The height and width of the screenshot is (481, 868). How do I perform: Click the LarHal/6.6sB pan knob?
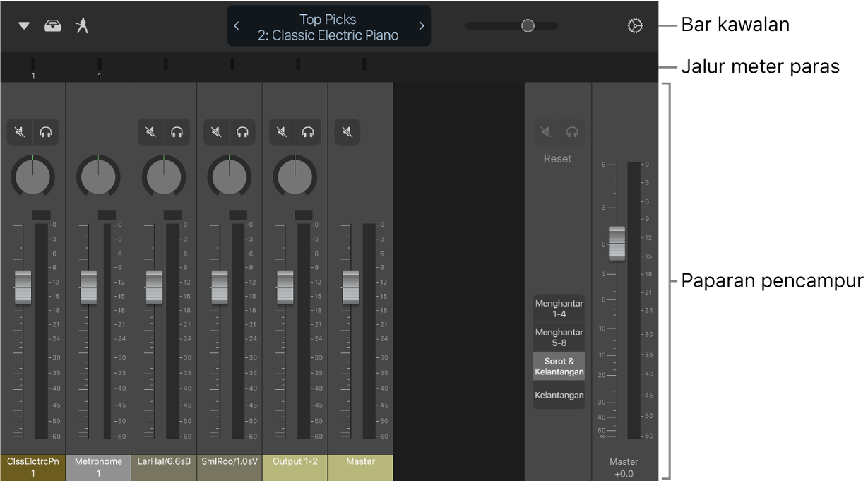164,176
